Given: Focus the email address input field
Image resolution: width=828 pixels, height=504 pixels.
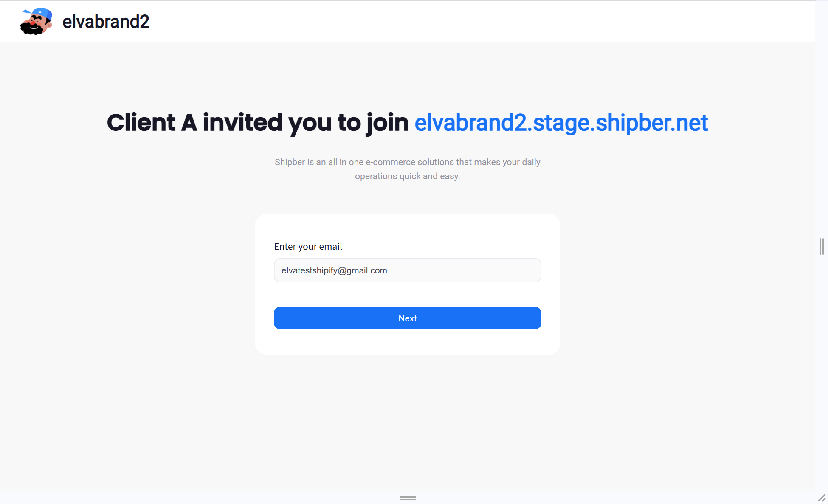Looking at the screenshot, I should coord(408,270).
